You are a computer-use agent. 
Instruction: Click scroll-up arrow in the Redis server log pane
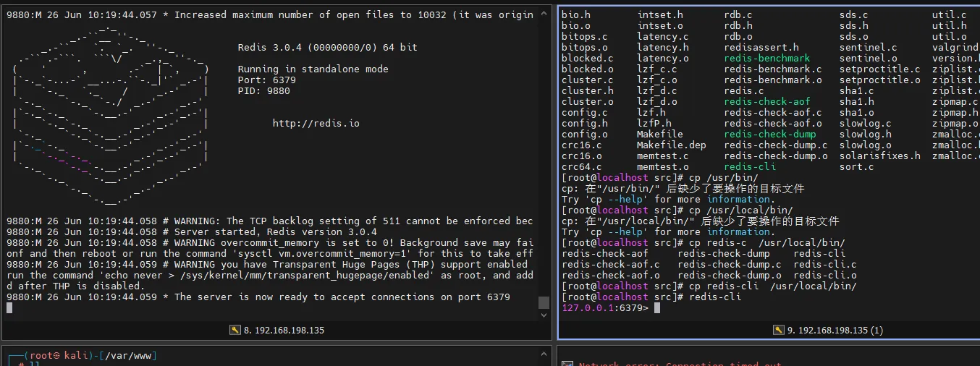544,12
